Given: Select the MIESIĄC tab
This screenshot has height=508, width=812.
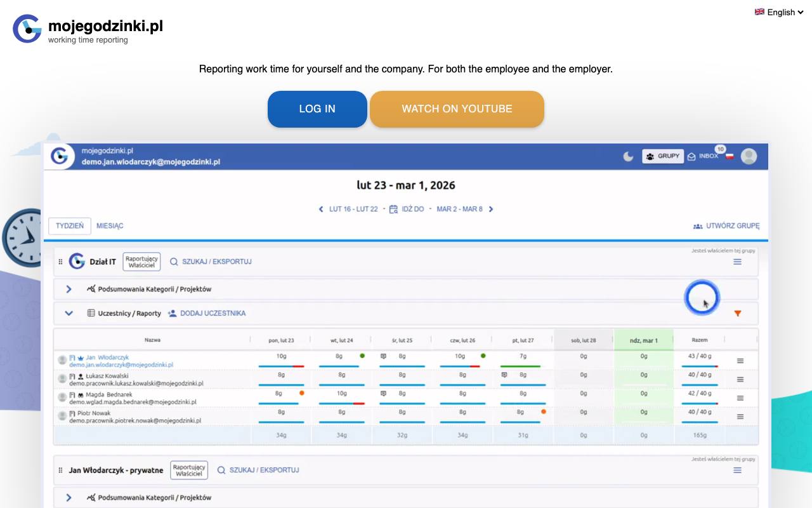Looking at the screenshot, I should 110,225.
